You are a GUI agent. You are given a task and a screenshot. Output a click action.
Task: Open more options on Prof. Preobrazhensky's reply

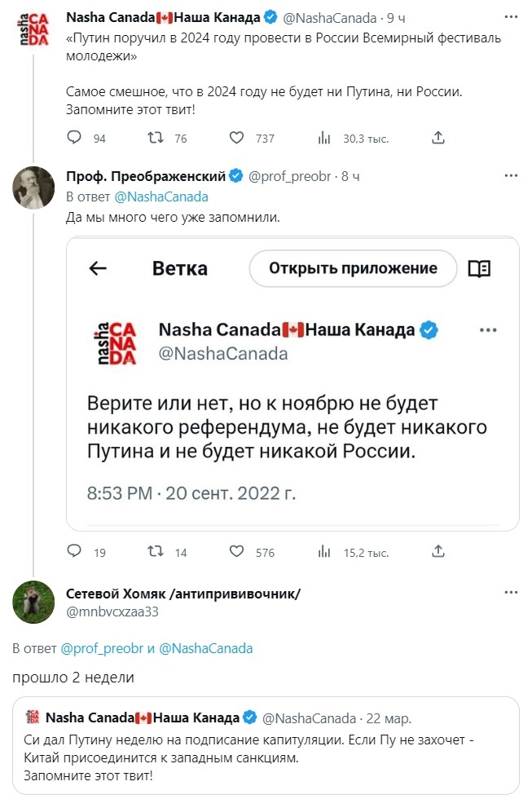coord(511,175)
